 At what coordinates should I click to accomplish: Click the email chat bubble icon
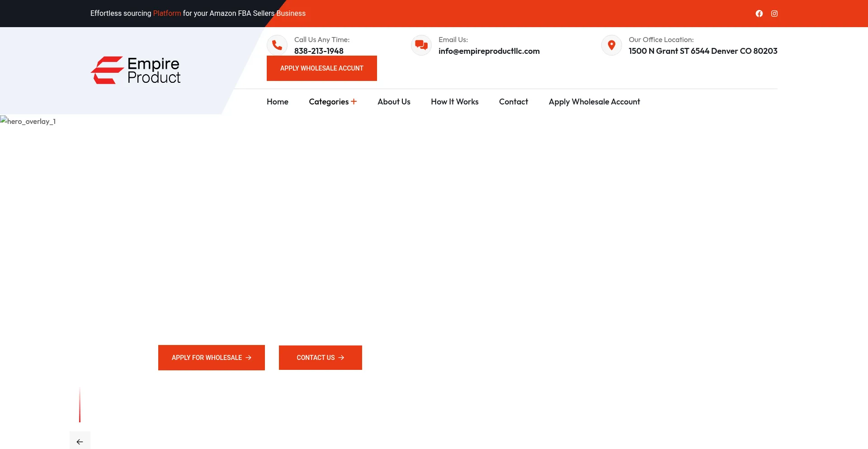(x=421, y=45)
